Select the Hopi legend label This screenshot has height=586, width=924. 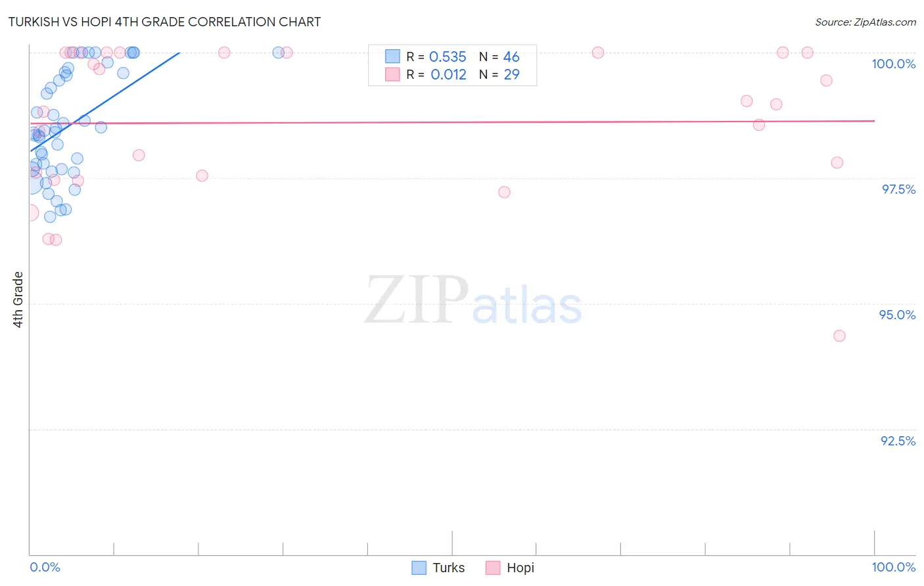click(x=520, y=568)
